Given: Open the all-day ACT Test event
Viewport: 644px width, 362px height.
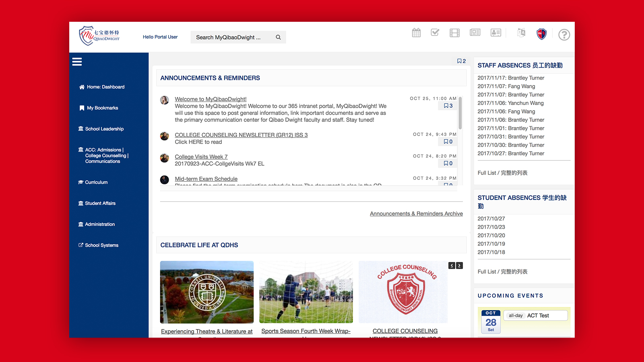Looking at the screenshot, I should 535,315.
